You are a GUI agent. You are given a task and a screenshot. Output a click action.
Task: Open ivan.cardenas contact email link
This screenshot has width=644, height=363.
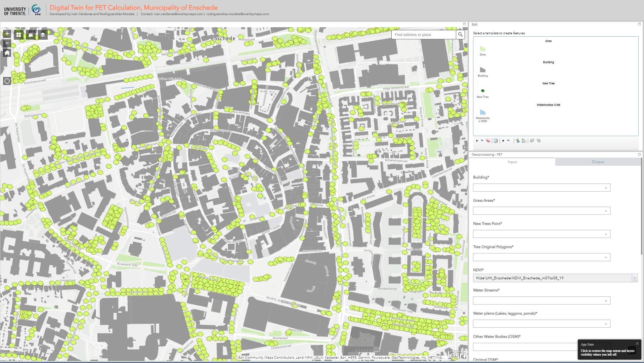(x=178, y=14)
